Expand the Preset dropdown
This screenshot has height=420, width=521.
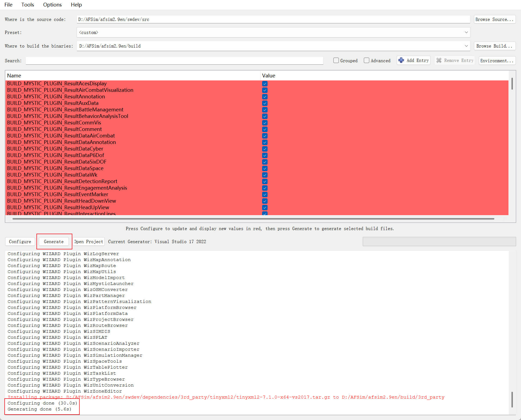(x=466, y=32)
